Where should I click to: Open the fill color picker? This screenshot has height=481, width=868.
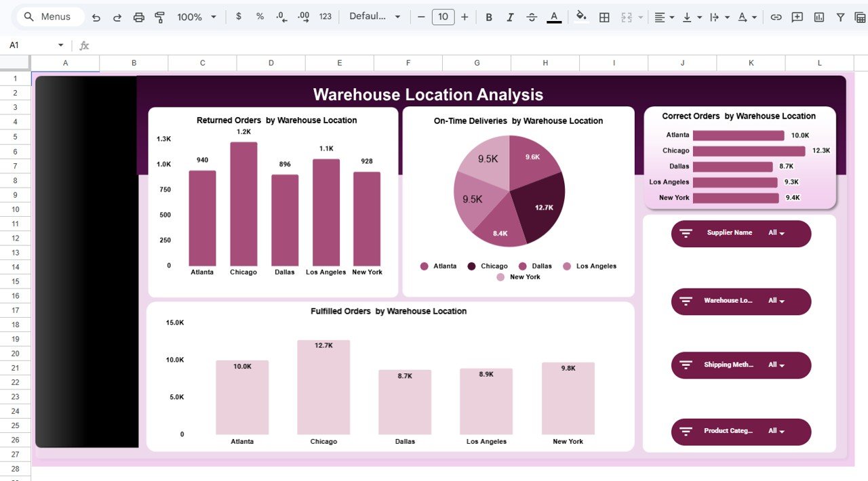582,16
